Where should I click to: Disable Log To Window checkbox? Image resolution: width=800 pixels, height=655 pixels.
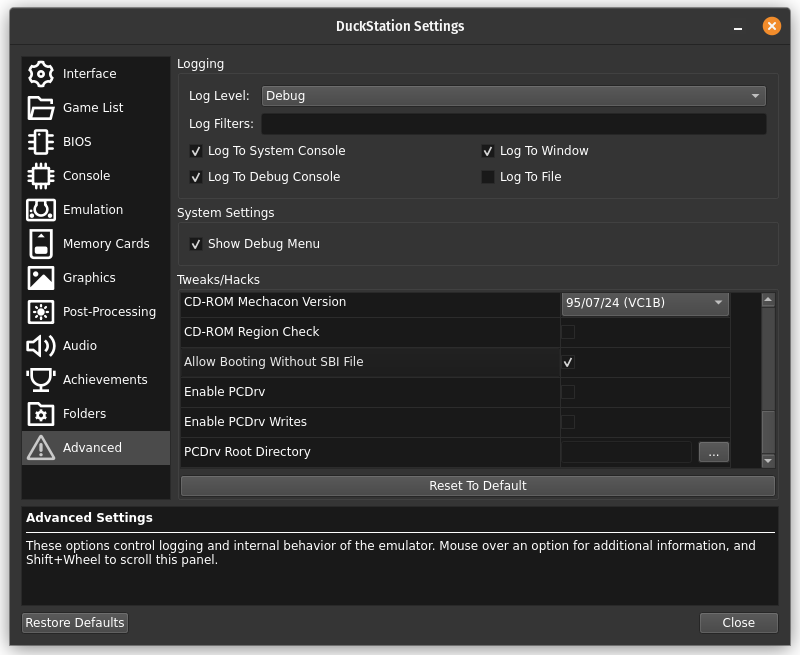pyautogui.click(x=488, y=151)
